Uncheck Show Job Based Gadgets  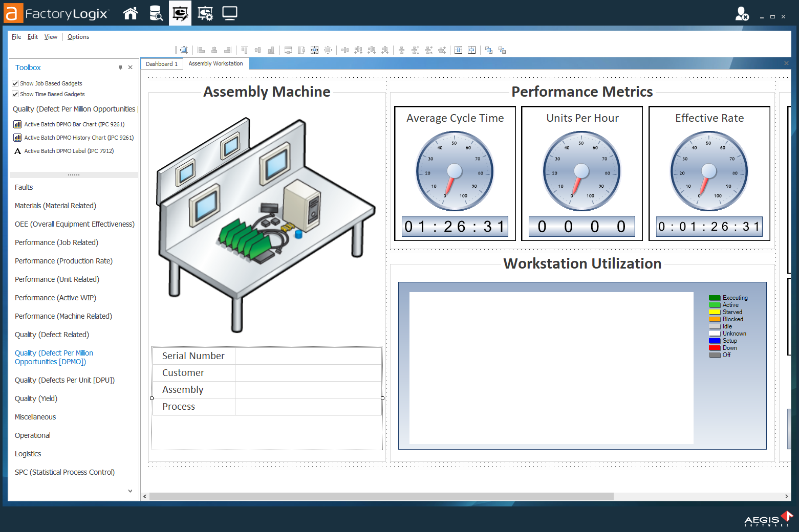(15, 83)
